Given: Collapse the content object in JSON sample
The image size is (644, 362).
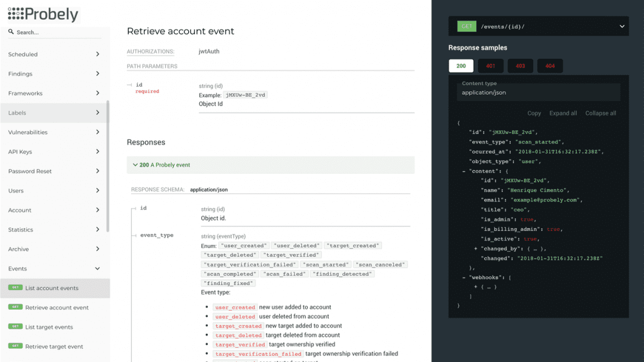Looking at the screenshot, I should 464,171.
